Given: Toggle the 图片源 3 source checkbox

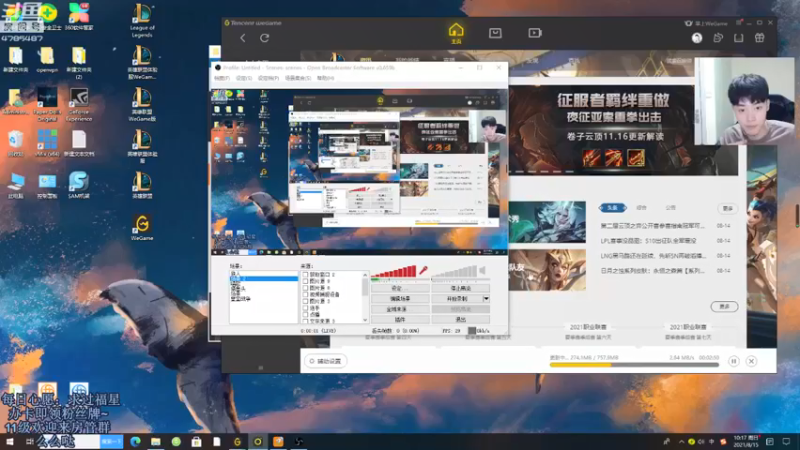Looking at the screenshot, I should pyautogui.click(x=305, y=301).
